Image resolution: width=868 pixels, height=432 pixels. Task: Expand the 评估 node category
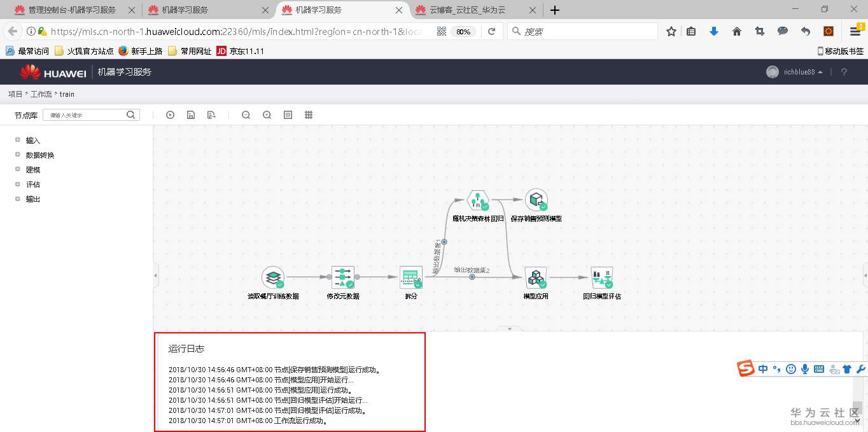(18, 184)
